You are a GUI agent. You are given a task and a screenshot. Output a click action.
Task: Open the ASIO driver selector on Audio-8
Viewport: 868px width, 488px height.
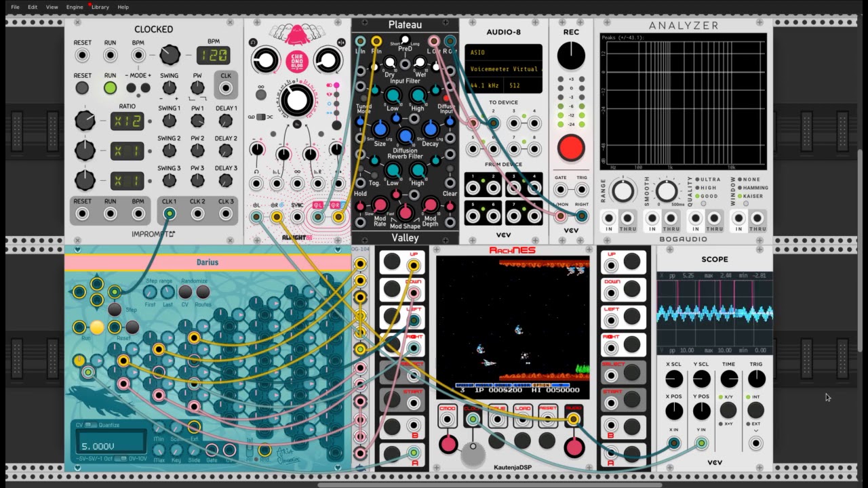point(503,52)
